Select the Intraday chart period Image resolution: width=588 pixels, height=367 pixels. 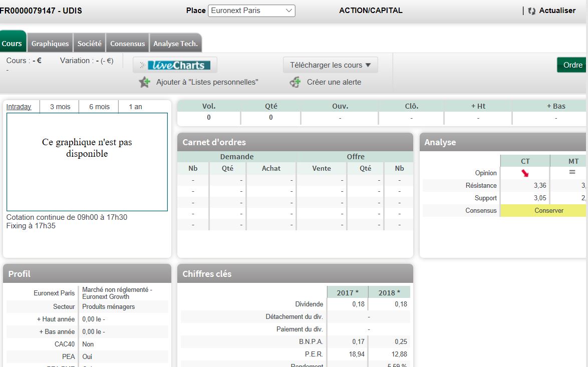[19, 107]
